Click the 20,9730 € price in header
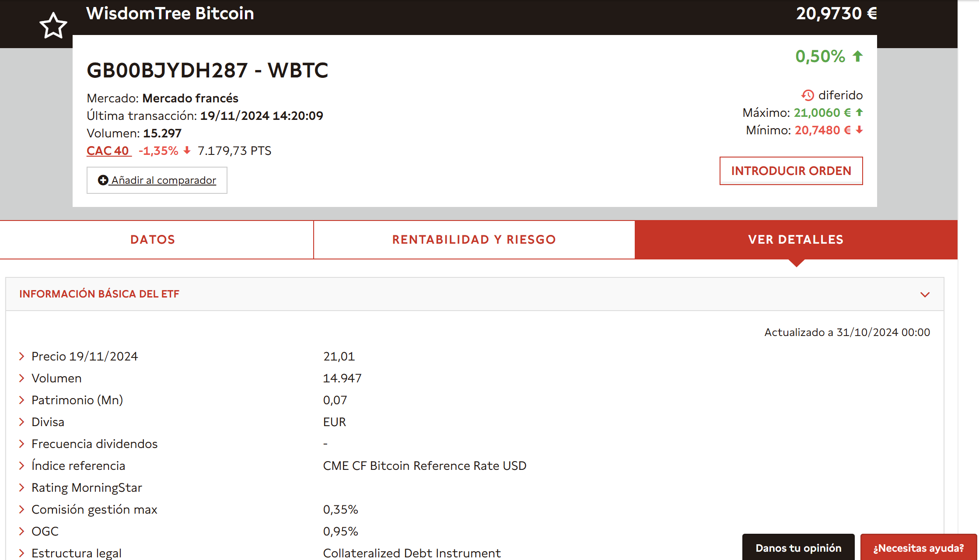The height and width of the screenshot is (560, 979). coord(836,14)
